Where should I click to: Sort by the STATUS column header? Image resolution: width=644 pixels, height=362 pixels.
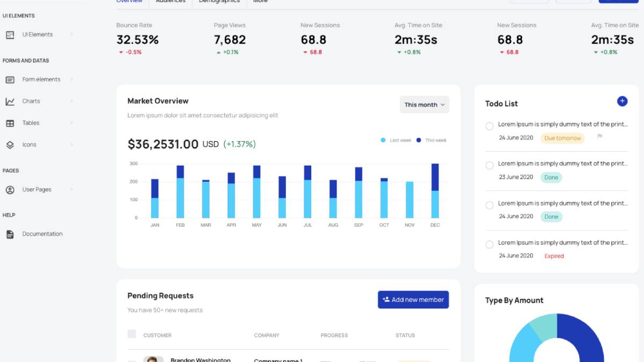tap(405, 336)
